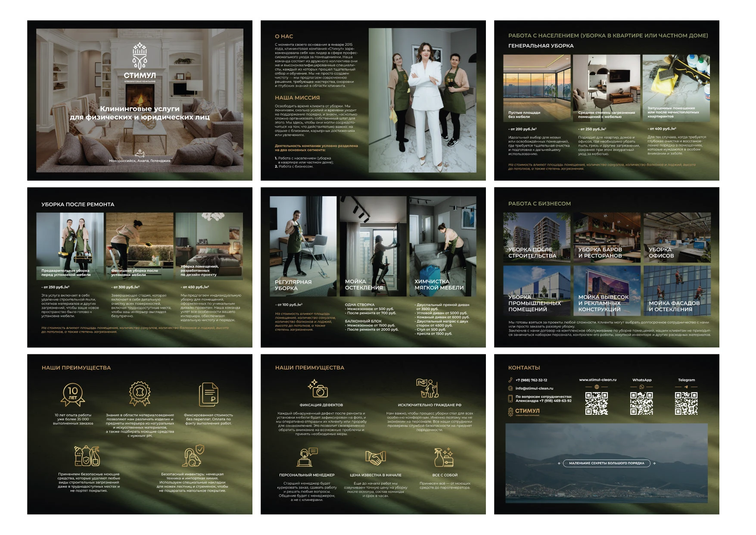Select the spray bottle icon above ВСЕ С СОБОЙ
Viewport: 756px width, 535px height.
coord(444,457)
